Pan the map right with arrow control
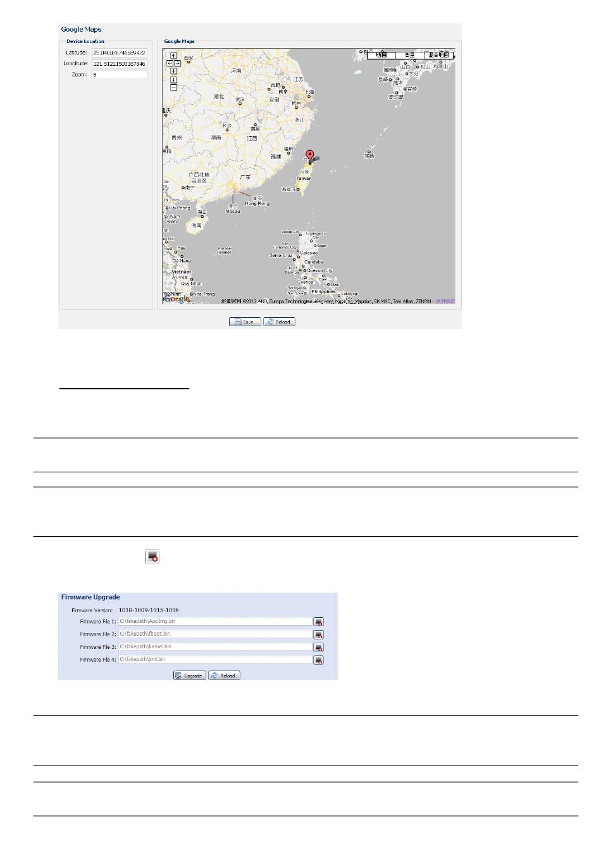The height and width of the screenshot is (868, 601). pos(178,63)
